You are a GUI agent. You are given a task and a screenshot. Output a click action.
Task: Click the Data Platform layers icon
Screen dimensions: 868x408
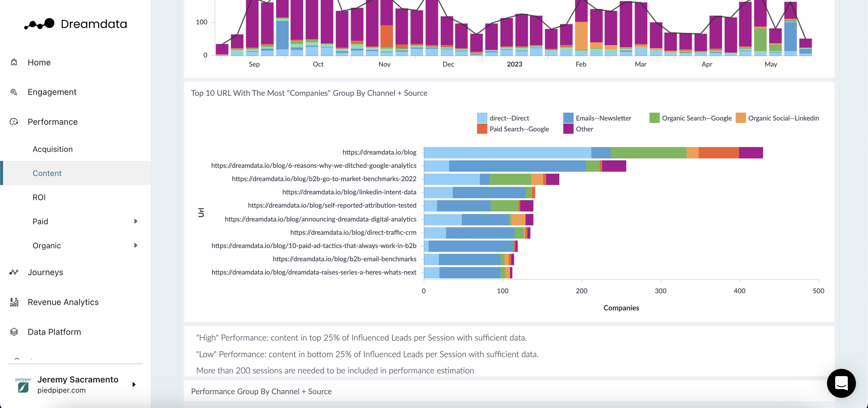[x=14, y=332]
